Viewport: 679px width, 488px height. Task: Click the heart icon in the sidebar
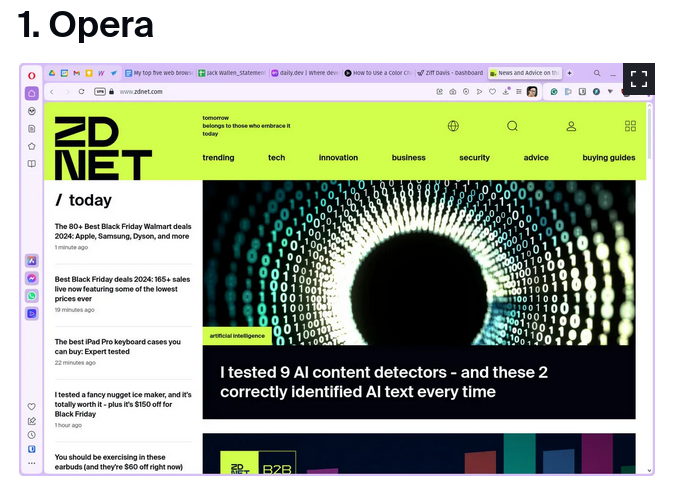click(32, 407)
